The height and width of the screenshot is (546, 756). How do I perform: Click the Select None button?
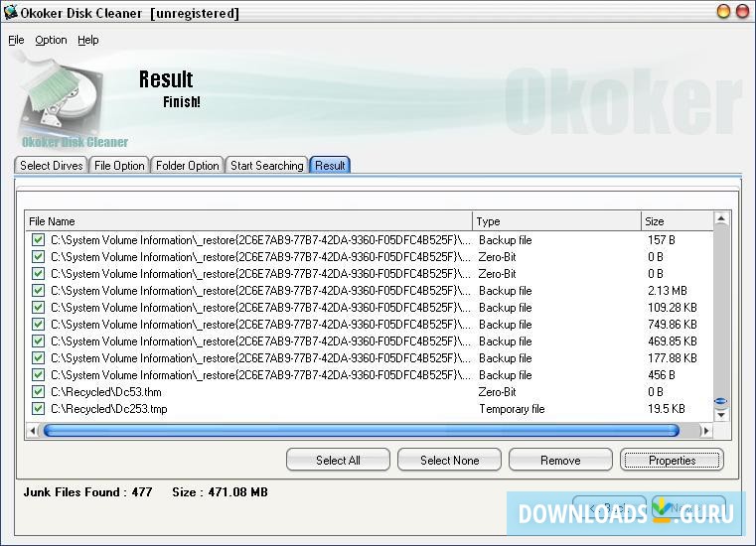[449, 461]
